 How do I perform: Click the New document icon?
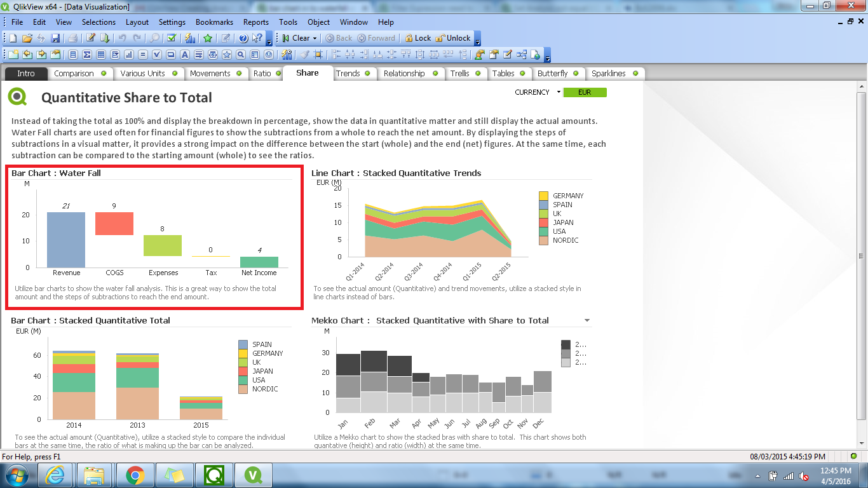click(13, 38)
